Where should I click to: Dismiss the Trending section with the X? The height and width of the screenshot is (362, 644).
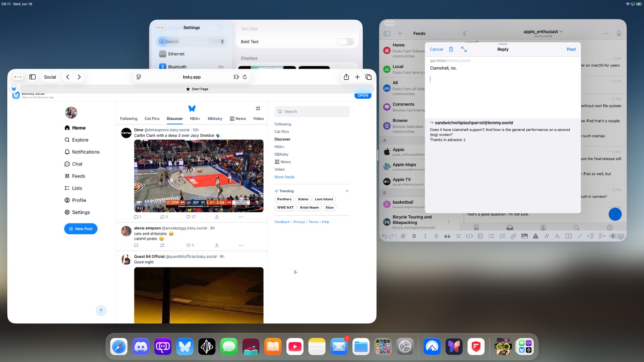pos(347,191)
